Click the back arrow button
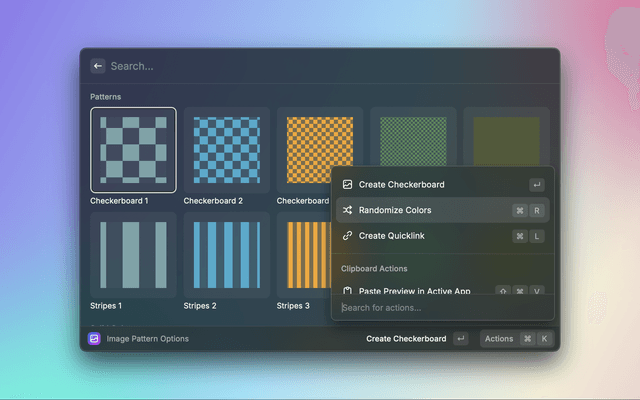640x400 pixels. point(98,66)
